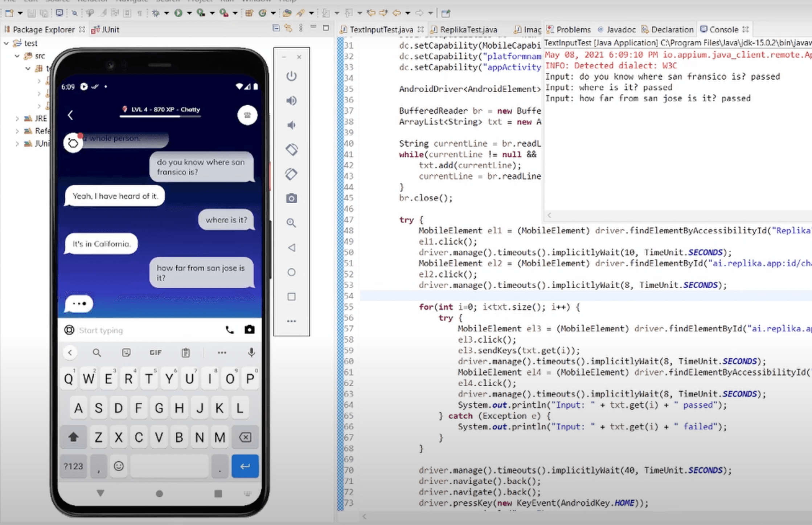Open the emoji panel on the keyboard

tap(119, 466)
